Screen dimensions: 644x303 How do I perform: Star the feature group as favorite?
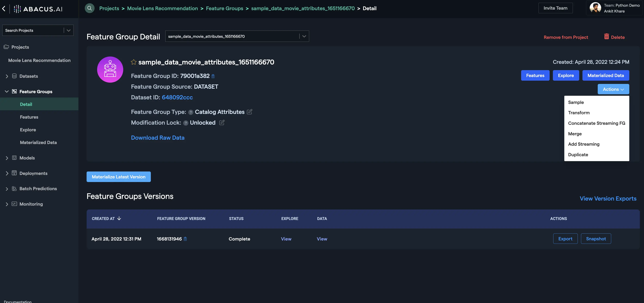(x=133, y=62)
